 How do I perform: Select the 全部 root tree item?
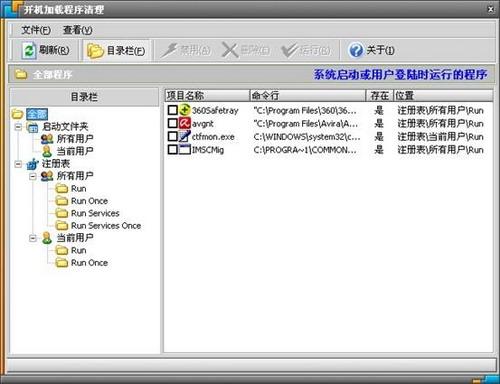[x=37, y=114]
